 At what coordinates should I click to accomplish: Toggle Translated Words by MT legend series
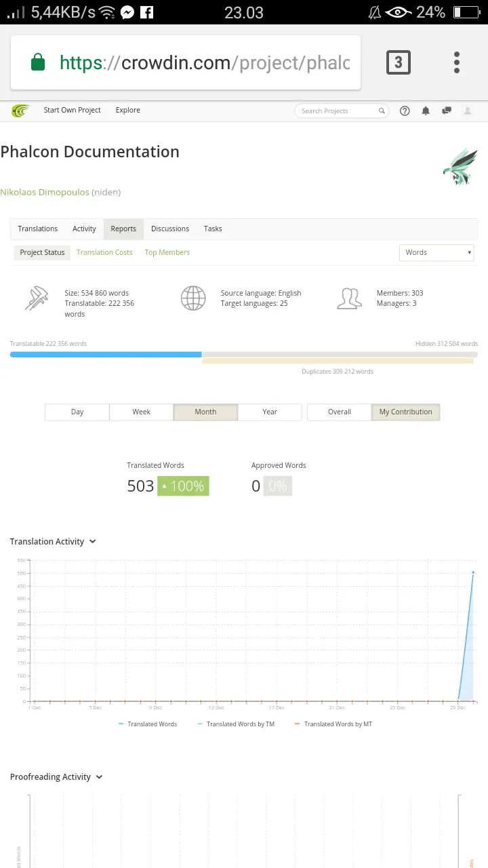[333, 724]
